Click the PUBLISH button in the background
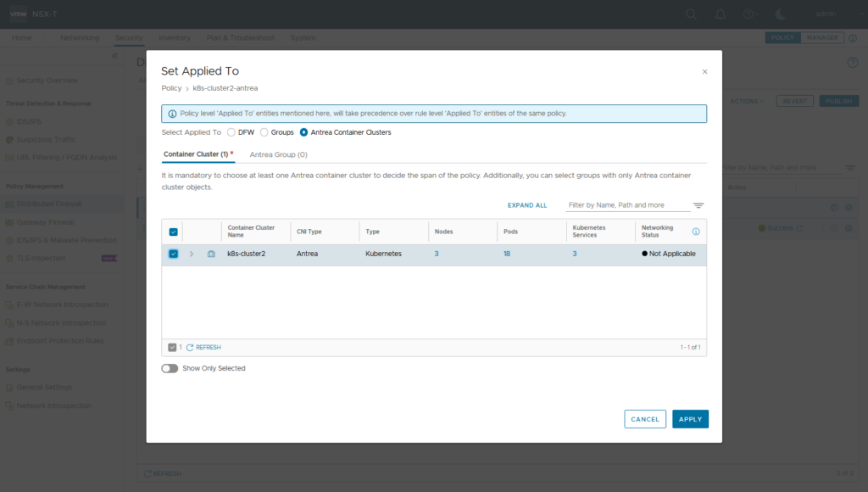Viewport: 868px width, 492px height. (x=838, y=102)
